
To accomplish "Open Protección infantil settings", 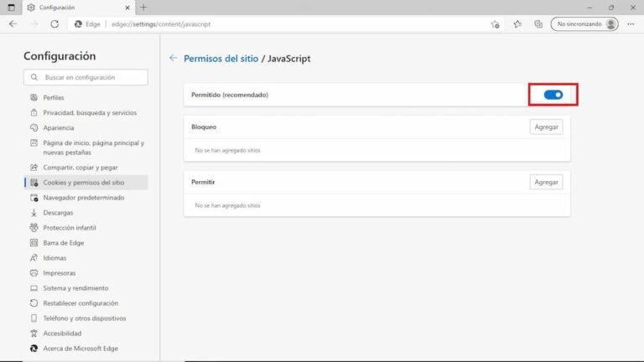I will [x=86, y=228].
